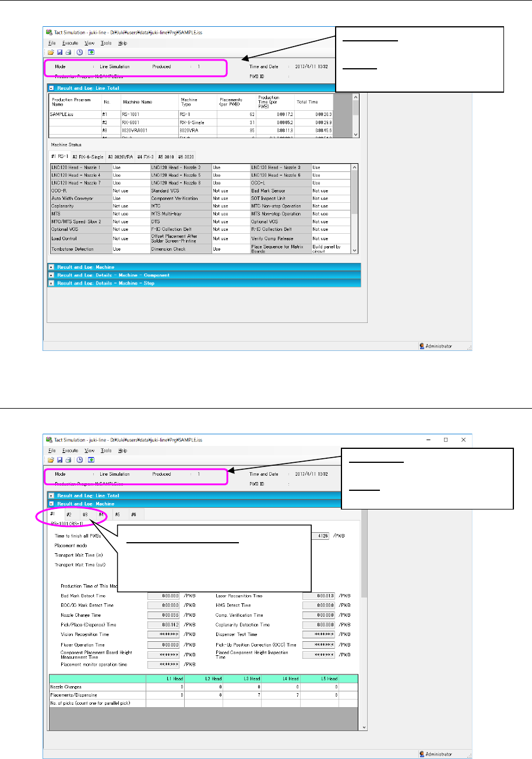Screen dimensions: 532x759
Task: Click Open file icon in Bad Mark Detect window
Action: [x=51, y=459]
